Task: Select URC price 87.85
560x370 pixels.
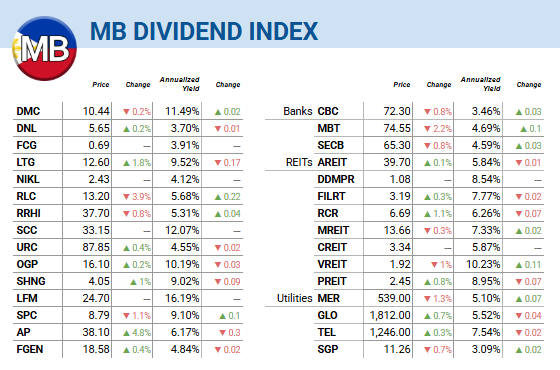Action: click(x=96, y=248)
